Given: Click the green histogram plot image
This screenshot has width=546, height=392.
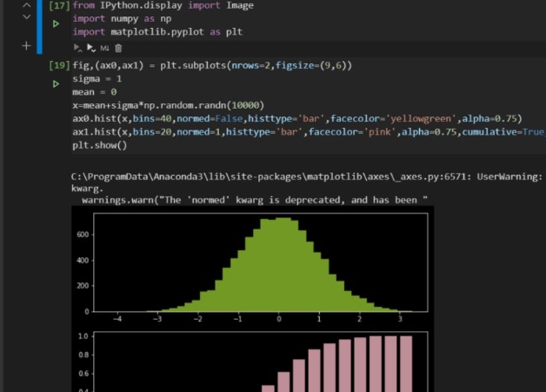Looking at the screenshot, I should 261,262.
